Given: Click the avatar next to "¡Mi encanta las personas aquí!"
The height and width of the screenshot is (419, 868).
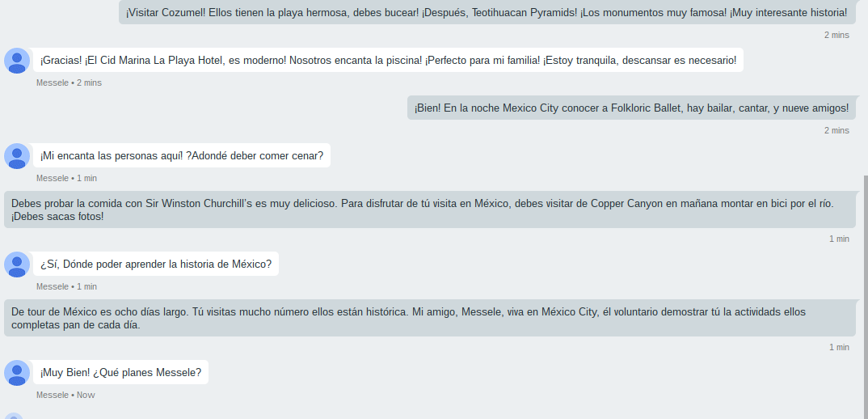Looking at the screenshot, I should pyautogui.click(x=17, y=156).
